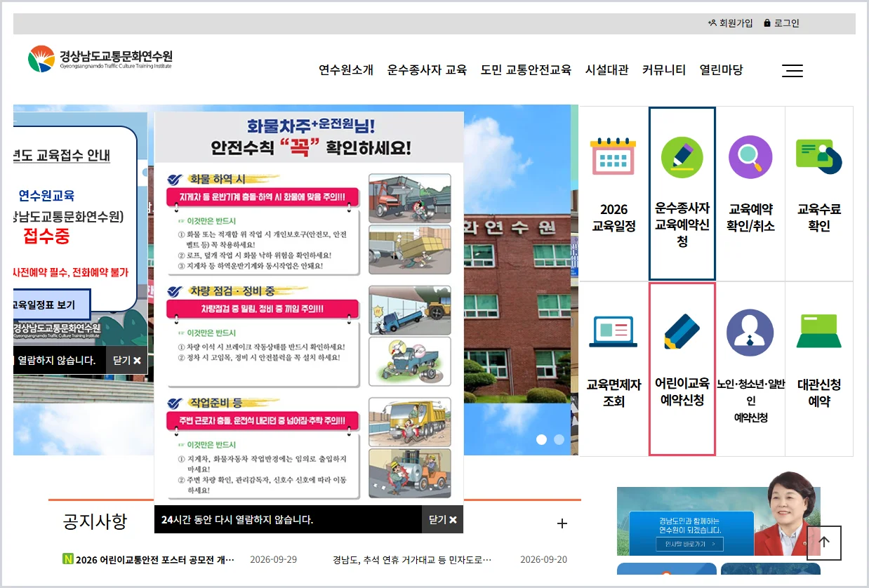Screen dimensions: 869x588
Task: Open the 도민 교통안전교육 menu
Action: 526,70
